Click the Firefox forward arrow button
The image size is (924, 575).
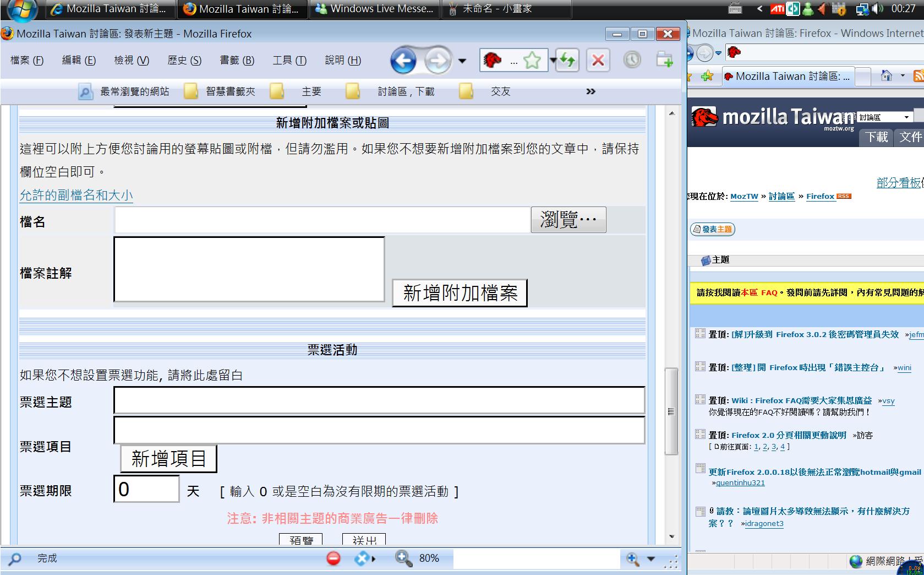tap(438, 61)
